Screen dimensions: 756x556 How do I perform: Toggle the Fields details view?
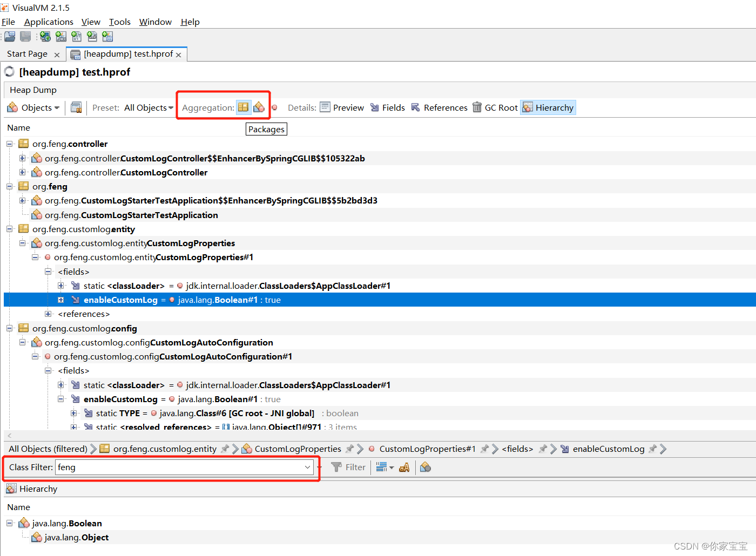387,107
